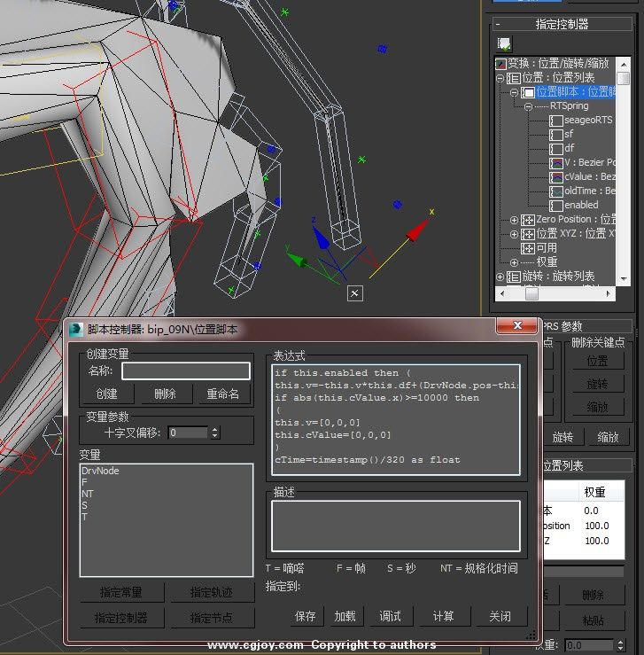Click the 指定轨迹 button
Image resolution: width=644 pixels, height=655 pixels.
(x=212, y=592)
